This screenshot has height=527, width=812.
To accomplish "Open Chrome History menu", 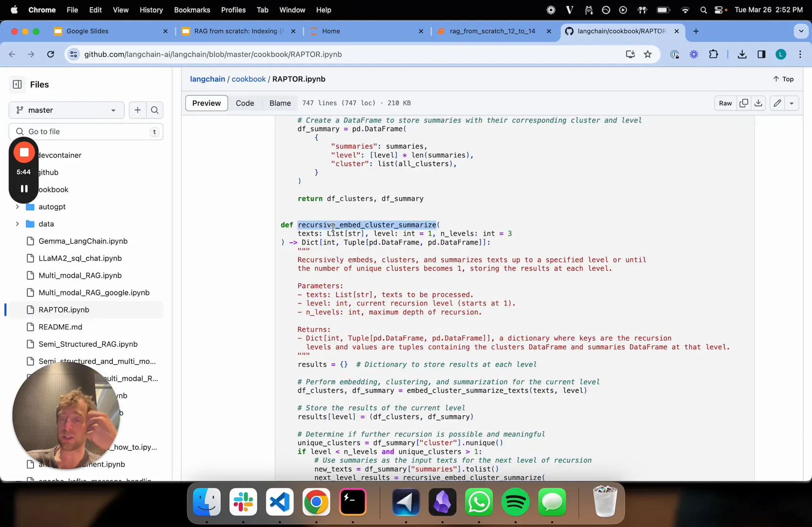I will 151,10.
